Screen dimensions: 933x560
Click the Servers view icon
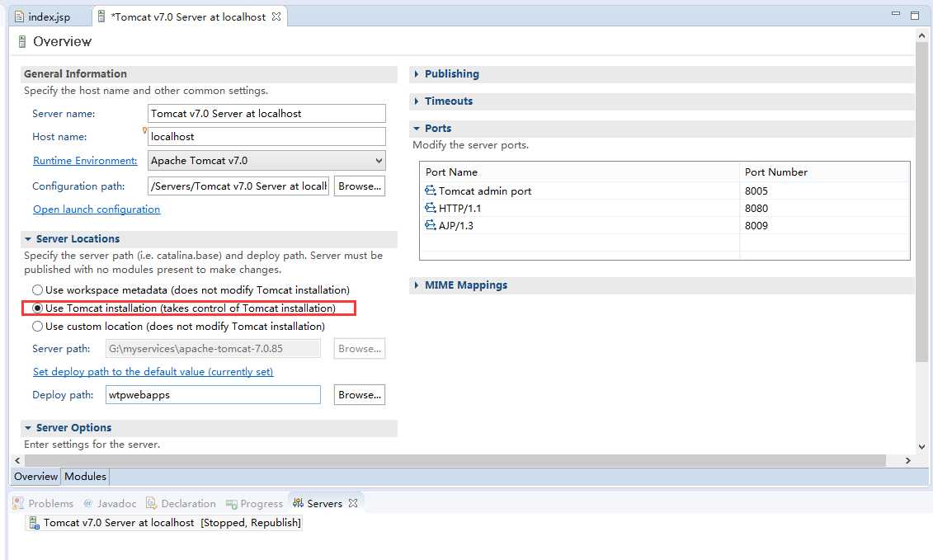click(298, 503)
